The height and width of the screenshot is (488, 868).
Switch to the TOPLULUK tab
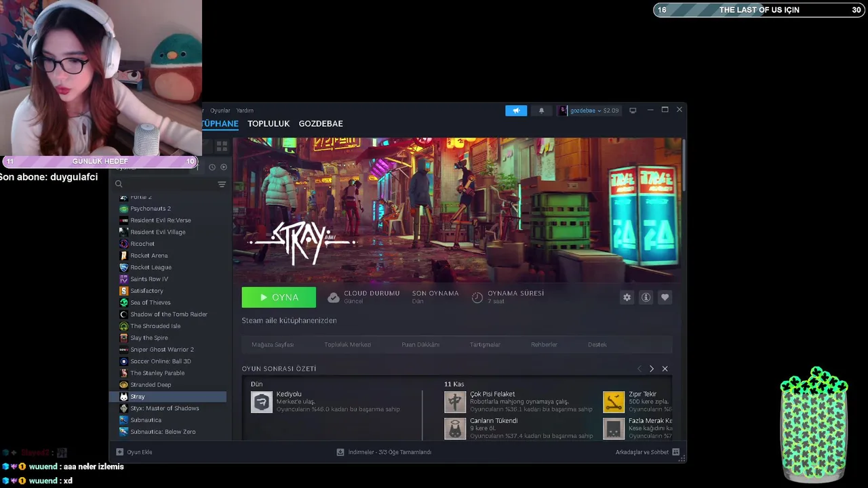pos(269,123)
